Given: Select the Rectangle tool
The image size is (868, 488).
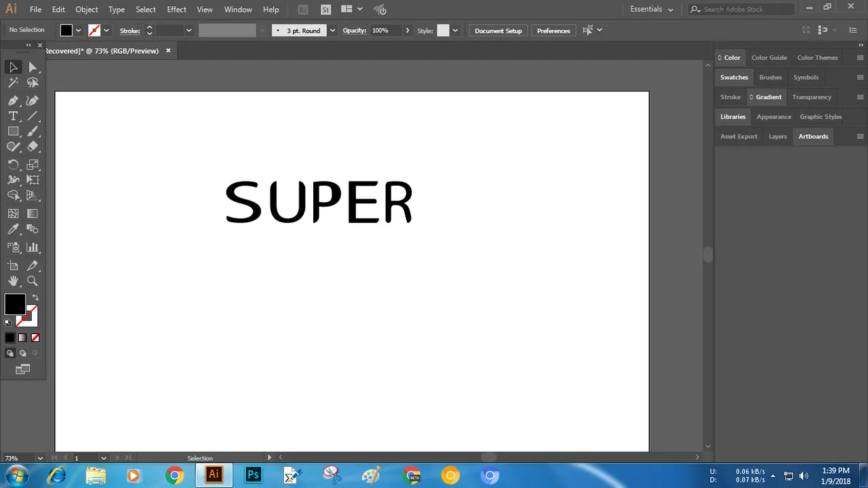Looking at the screenshot, I should pos(13,131).
